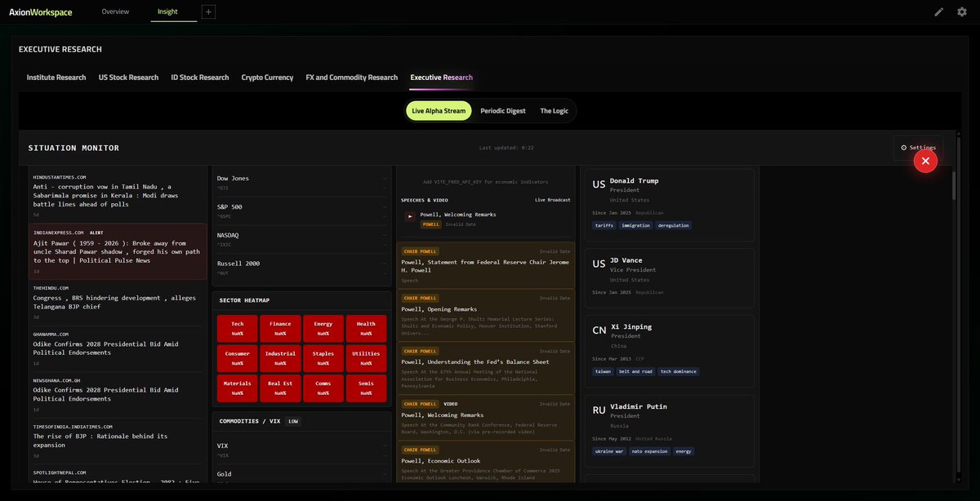The width and height of the screenshot is (980, 501).
Task: Select the Executive Research tab
Action: pos(441,78)
